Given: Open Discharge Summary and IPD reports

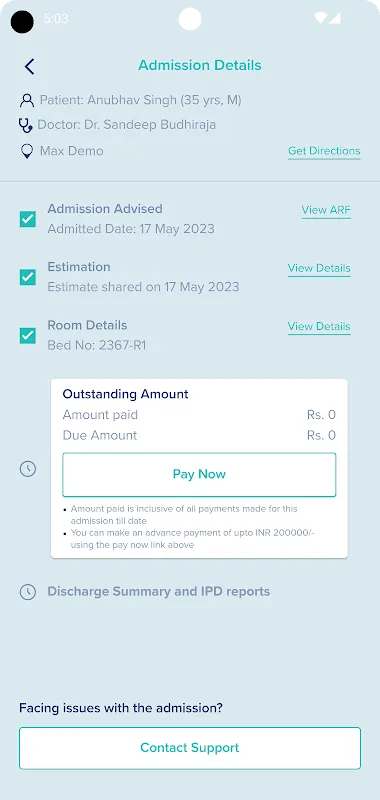Looking at the screenshot, I should [x=159, y=592].
